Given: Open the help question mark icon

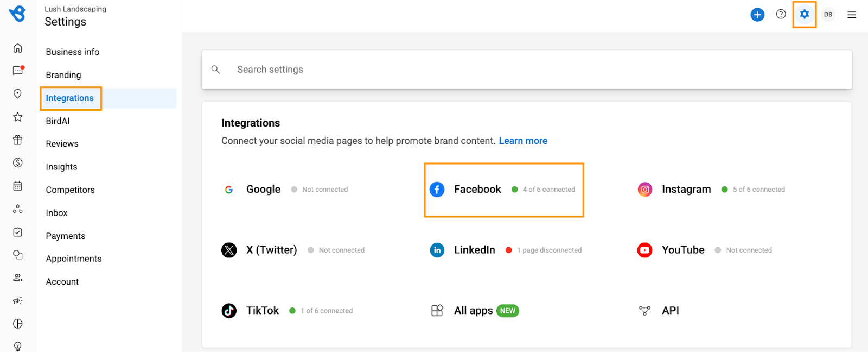Looking at the screenshot, I should [781, 14].
